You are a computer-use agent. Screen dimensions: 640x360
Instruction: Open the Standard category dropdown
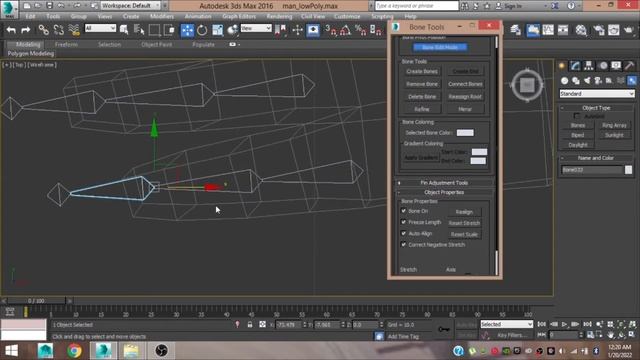pos(597,94)
